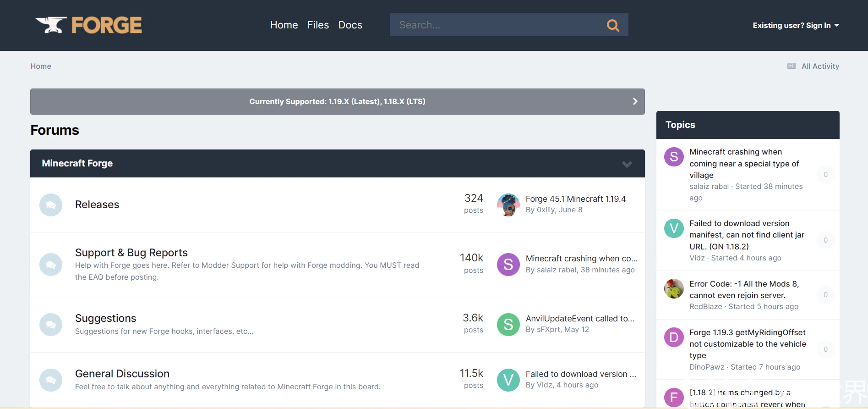Click purple D avatar for DinoPawz topic

[x=674, y=337]
